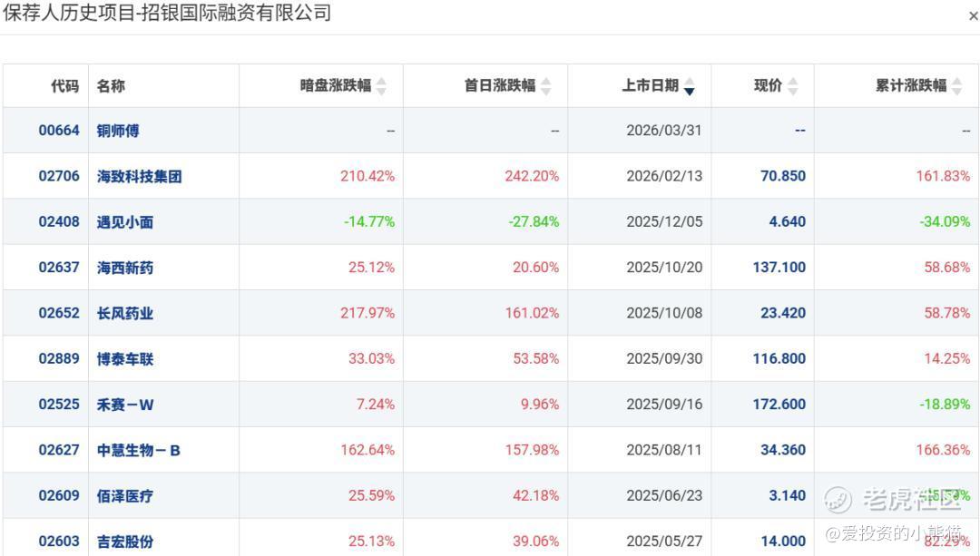Open stock 海致科技集团

pos(139,176)
